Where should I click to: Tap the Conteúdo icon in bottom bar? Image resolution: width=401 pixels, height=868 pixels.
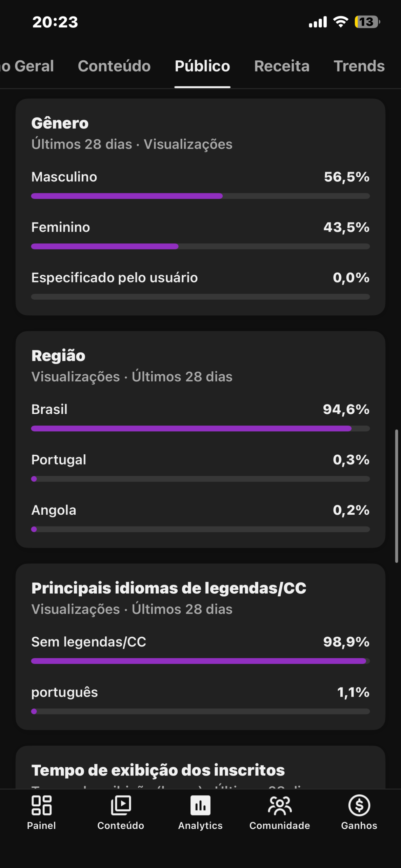pos(121,806)
